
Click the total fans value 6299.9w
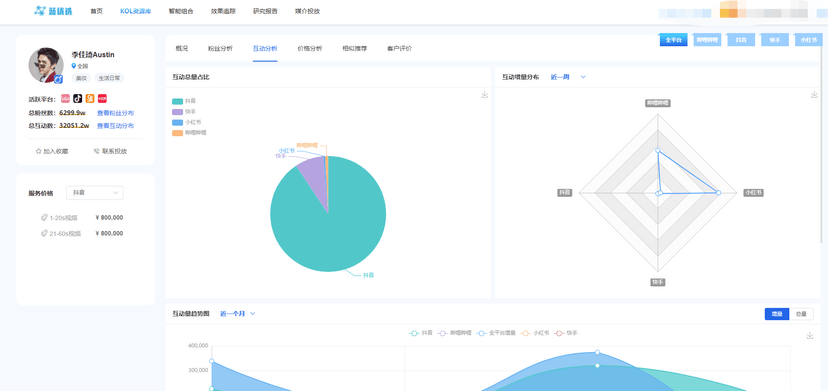tap(72, 113)
